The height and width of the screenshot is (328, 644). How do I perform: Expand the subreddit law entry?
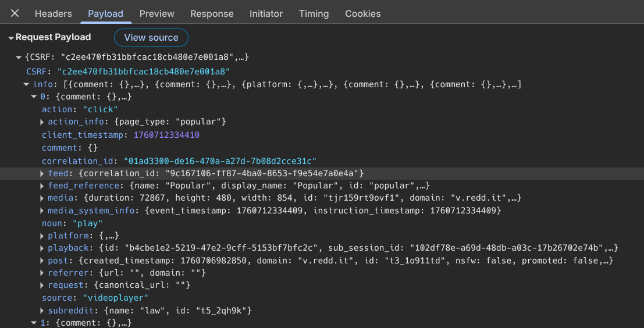(42, 311)
